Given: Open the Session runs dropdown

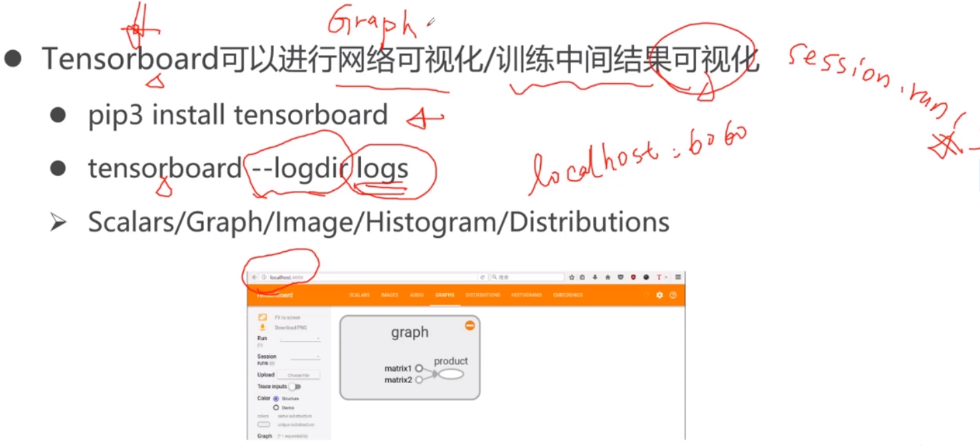Looking at the screenshot, I should point(305,357).
